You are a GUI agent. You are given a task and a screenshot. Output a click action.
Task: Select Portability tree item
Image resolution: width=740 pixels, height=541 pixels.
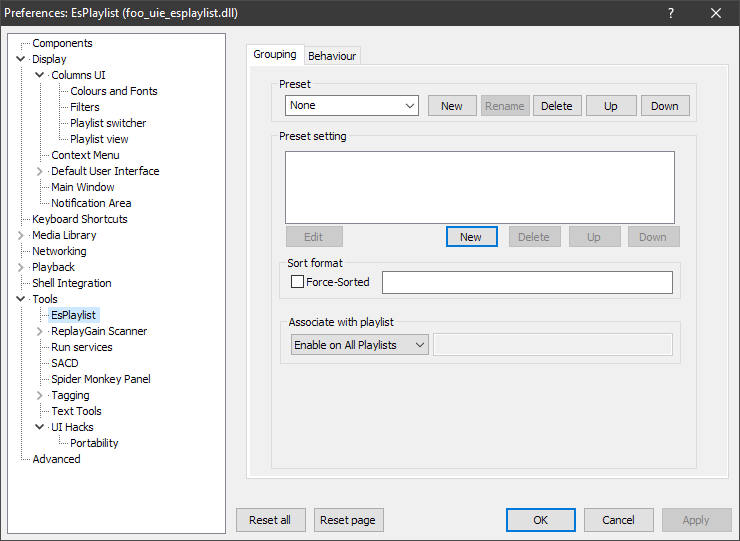[94, 443]
